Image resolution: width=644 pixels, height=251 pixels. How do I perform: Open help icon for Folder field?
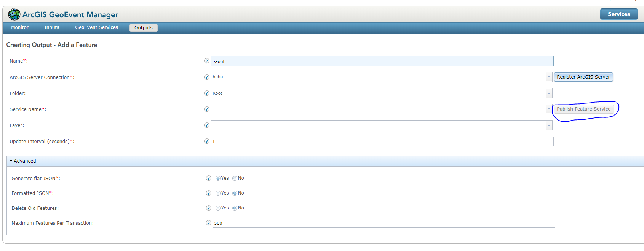pyautogui.click(x=207, y=93)
